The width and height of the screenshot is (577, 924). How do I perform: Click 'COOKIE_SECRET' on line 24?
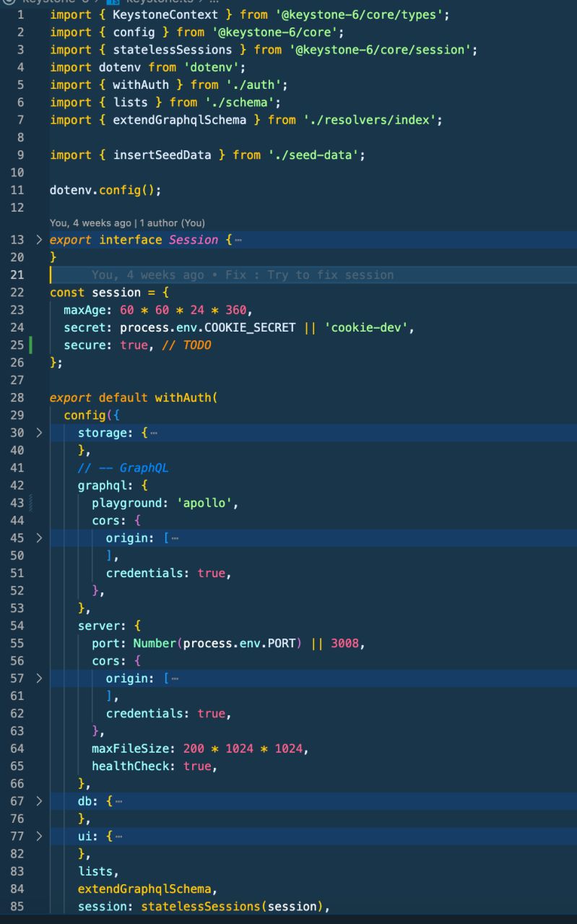coord(250,327)
